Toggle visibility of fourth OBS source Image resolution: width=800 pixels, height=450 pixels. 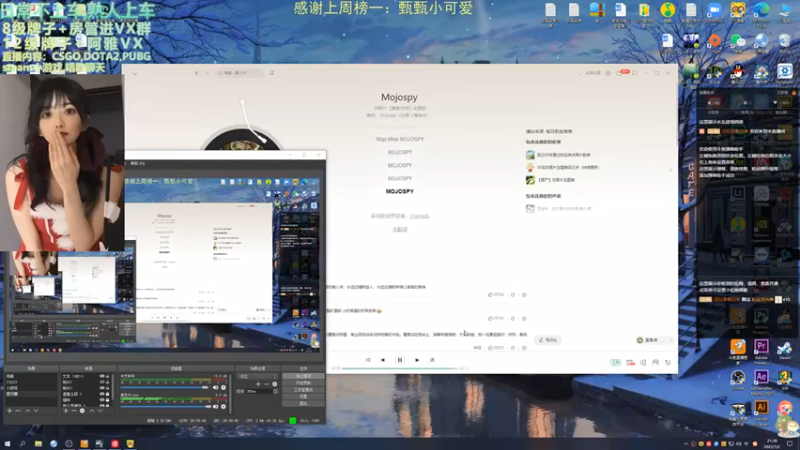coord(102,394)
